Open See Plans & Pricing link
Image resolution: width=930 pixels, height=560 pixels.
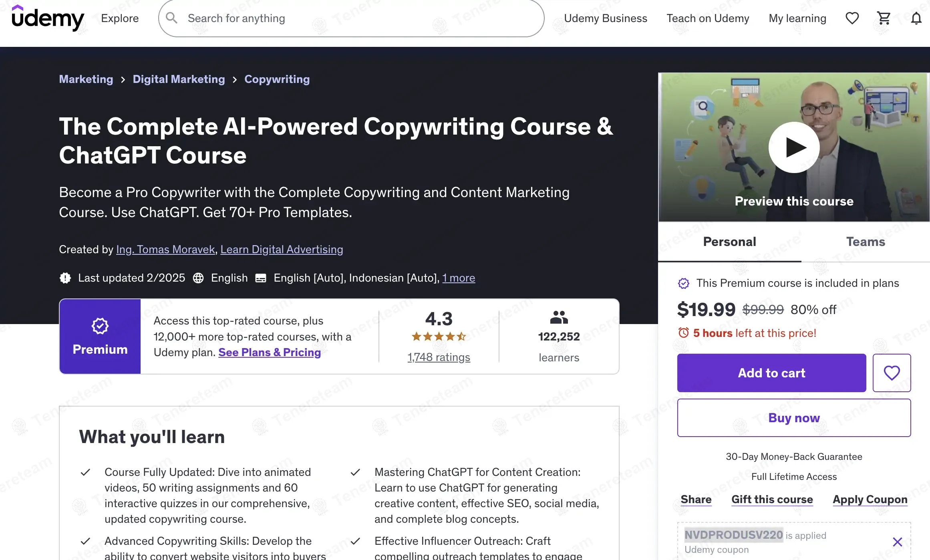coord(270,352)
